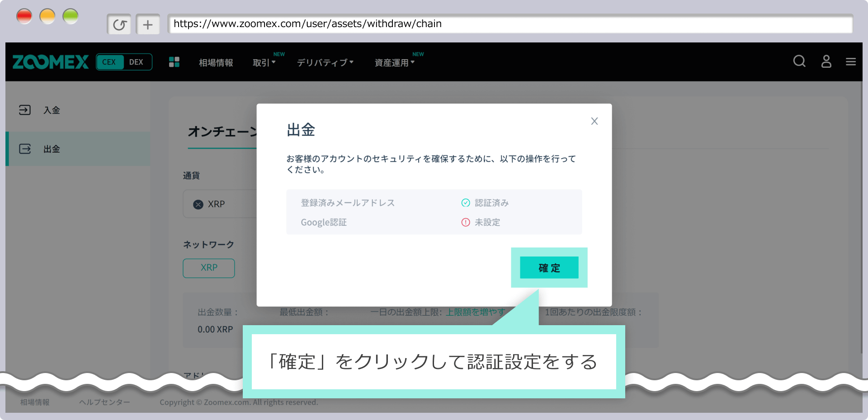This screenshot has height=420, width=868.
Task: Select the XRP network button
Action: 209,268
